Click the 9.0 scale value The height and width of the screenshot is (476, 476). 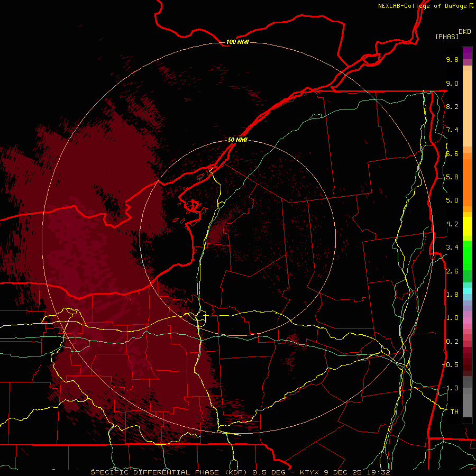452,83
